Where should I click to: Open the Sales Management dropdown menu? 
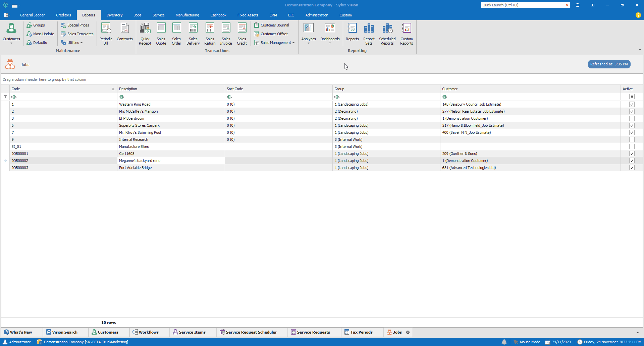pos(275,43)
